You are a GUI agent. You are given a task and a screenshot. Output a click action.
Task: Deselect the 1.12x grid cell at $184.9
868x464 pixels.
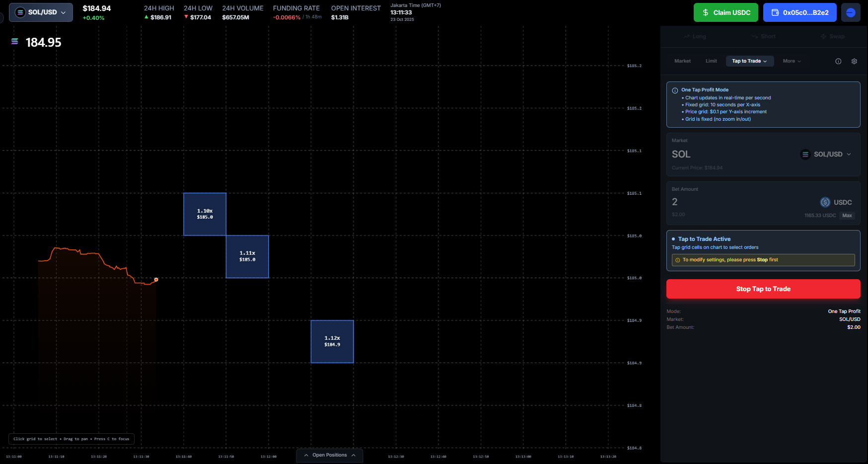[332, 341]
